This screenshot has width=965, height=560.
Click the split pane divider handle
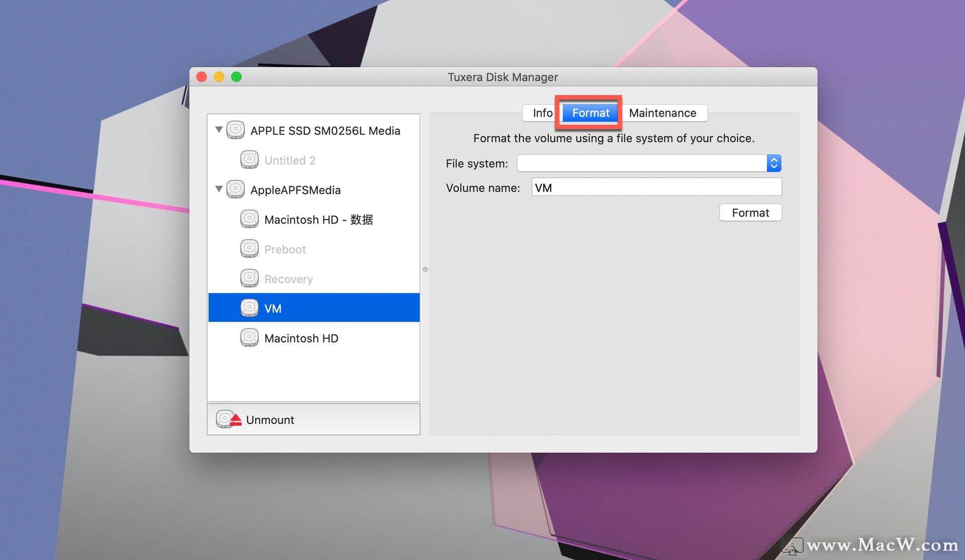click(x=425, y=270)
